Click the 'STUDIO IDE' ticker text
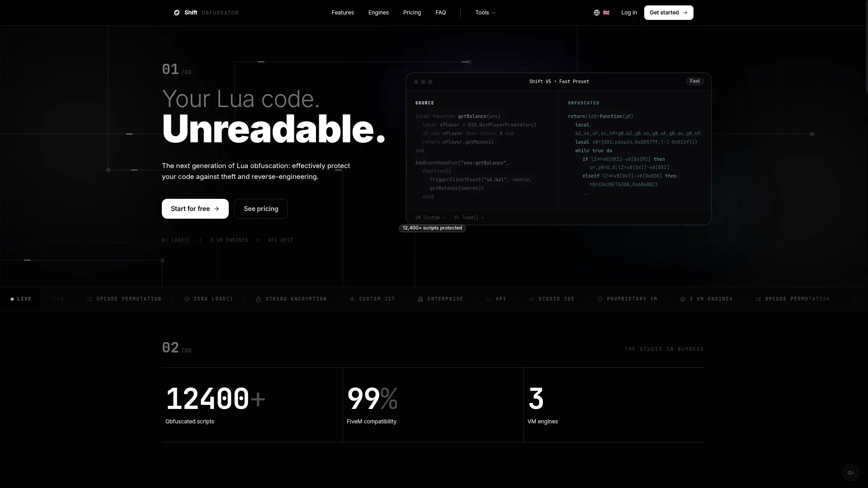 click(x=557, y=299)
